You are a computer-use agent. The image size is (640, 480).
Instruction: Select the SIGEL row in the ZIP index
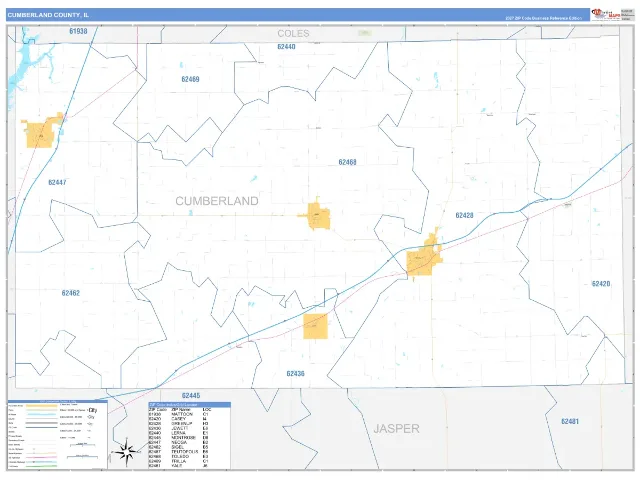(180, 447)
